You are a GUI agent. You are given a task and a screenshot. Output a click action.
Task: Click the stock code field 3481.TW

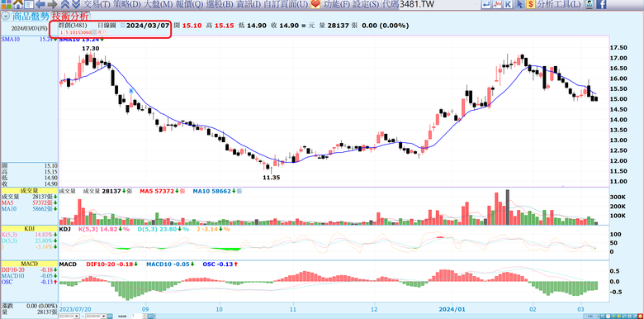tap(438, 4)
